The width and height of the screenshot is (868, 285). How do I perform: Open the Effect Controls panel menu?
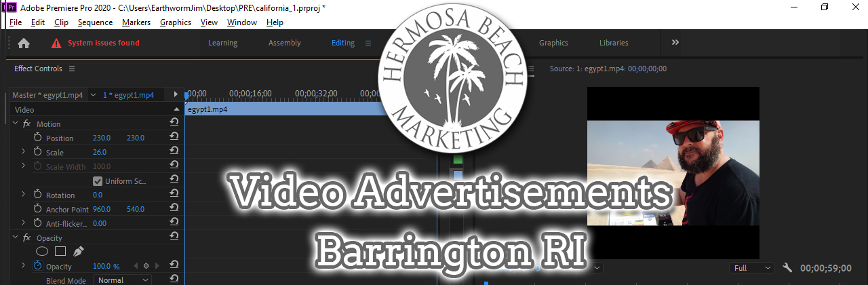(x=72, y=69)
